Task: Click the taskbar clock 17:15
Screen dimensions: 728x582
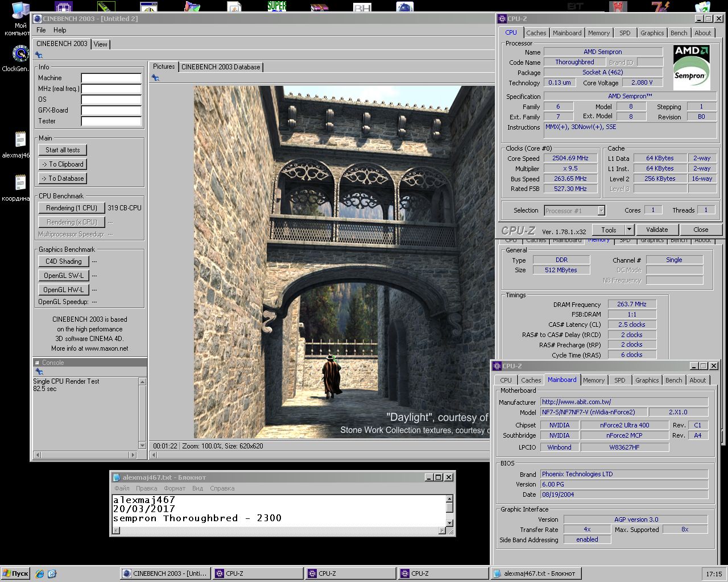Action: (x=714, y=574)
